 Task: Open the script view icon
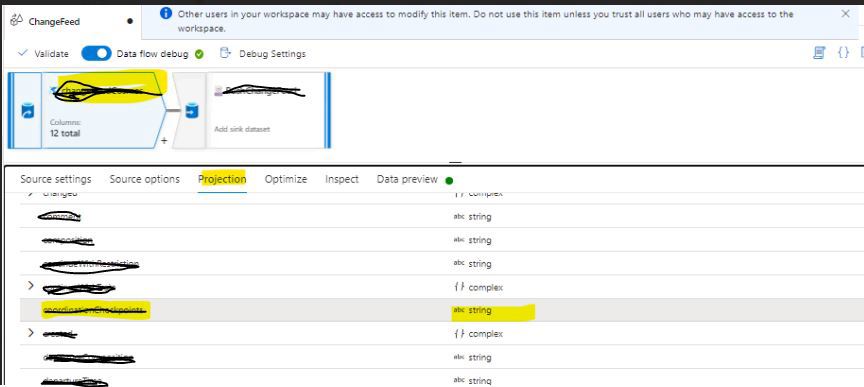[819, 53]
